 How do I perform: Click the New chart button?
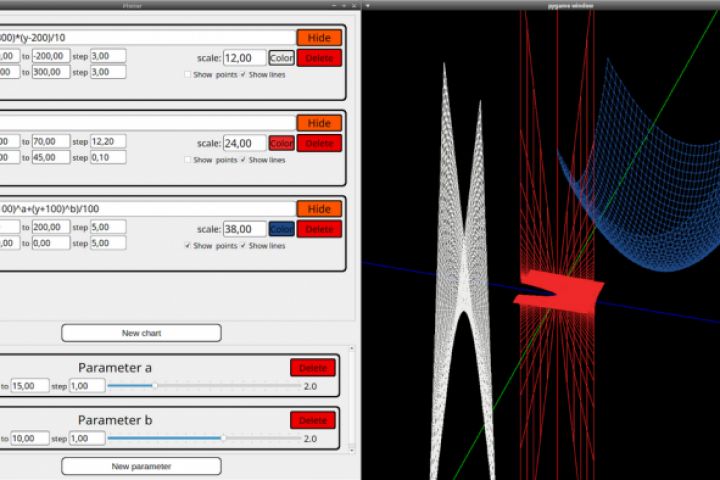pyautogui.click(x=141, y=333)
